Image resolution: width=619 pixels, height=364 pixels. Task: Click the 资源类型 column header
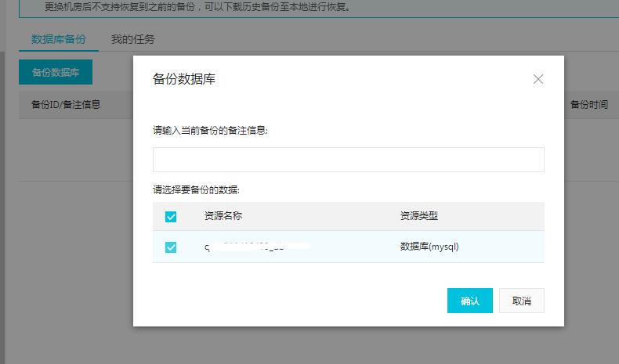point(424,216)
